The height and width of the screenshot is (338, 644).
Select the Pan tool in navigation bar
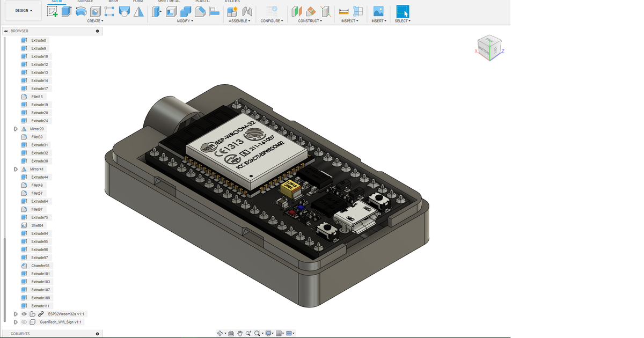click(240, 333)
